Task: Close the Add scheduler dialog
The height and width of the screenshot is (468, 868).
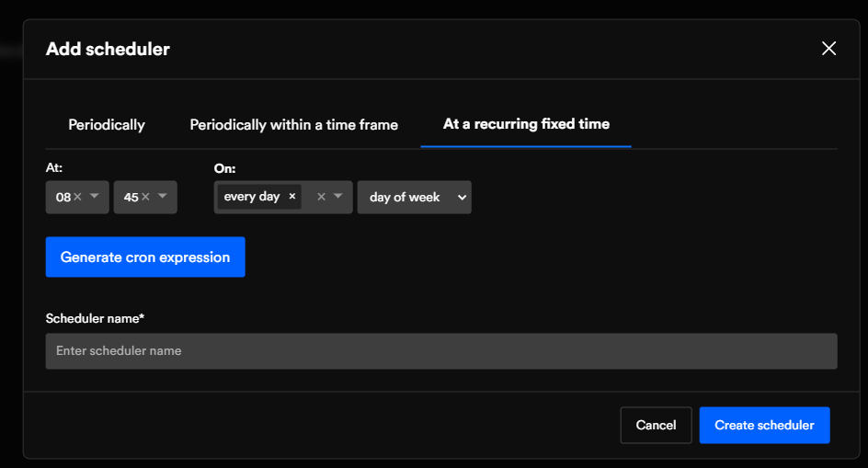Action: (828, 49)
